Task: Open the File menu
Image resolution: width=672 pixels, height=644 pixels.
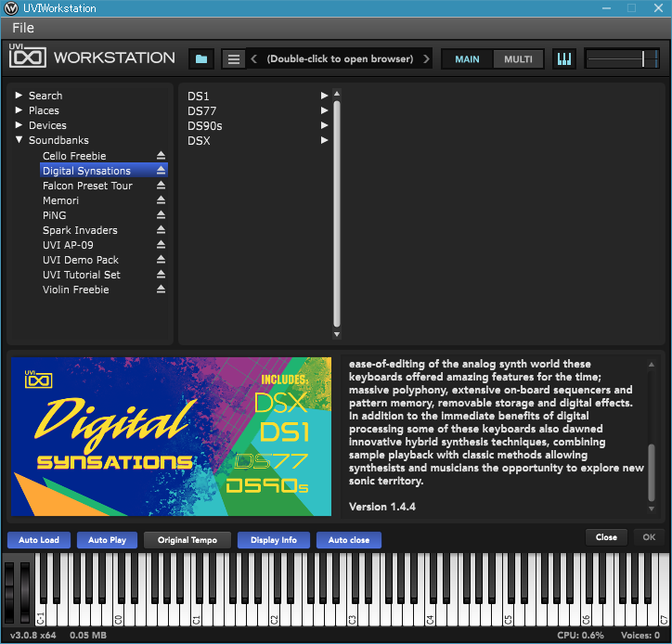Action: 23,28
